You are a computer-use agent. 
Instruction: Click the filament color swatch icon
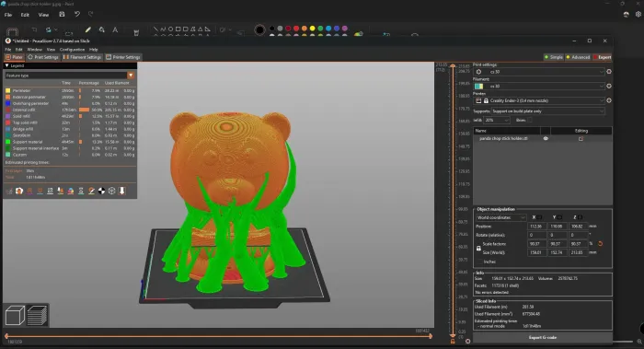479,87
